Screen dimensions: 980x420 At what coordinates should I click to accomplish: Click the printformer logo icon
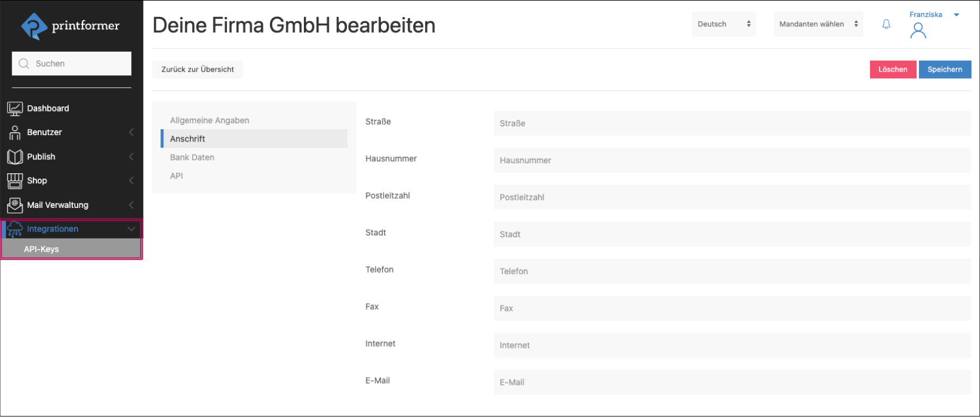click(x=34, y=26)
